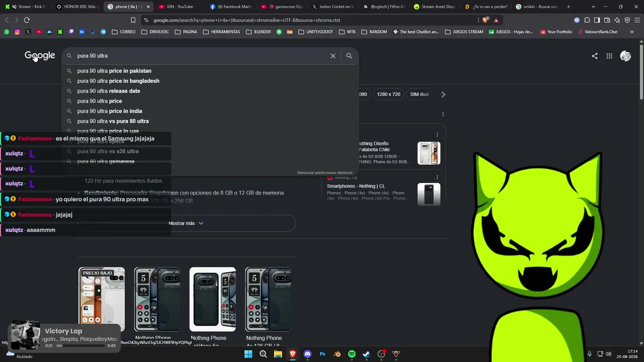Click the Brave browser taskbar icon
This screenshot has height=362, width=644.
tap(293, 354)
